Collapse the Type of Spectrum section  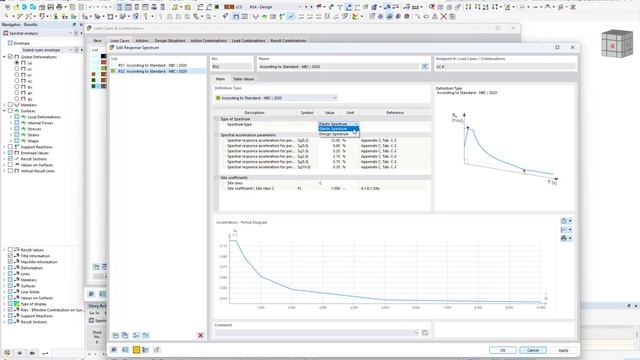point(216,119)
